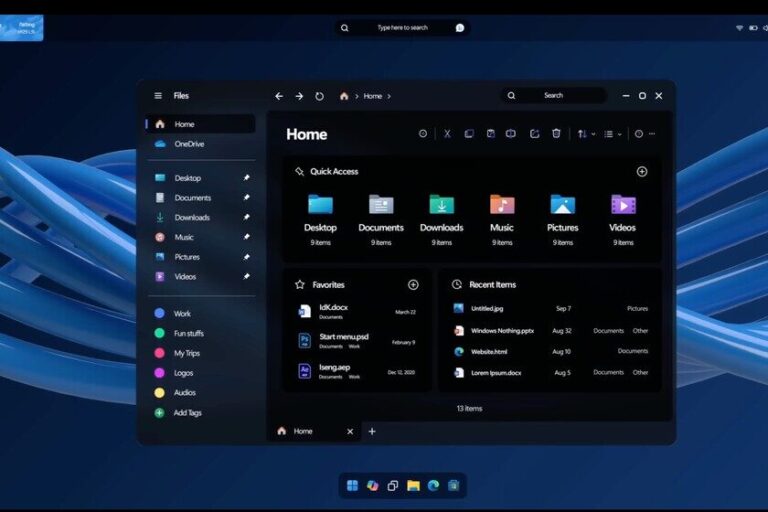Refresh the current folder

tap(319, 96)
